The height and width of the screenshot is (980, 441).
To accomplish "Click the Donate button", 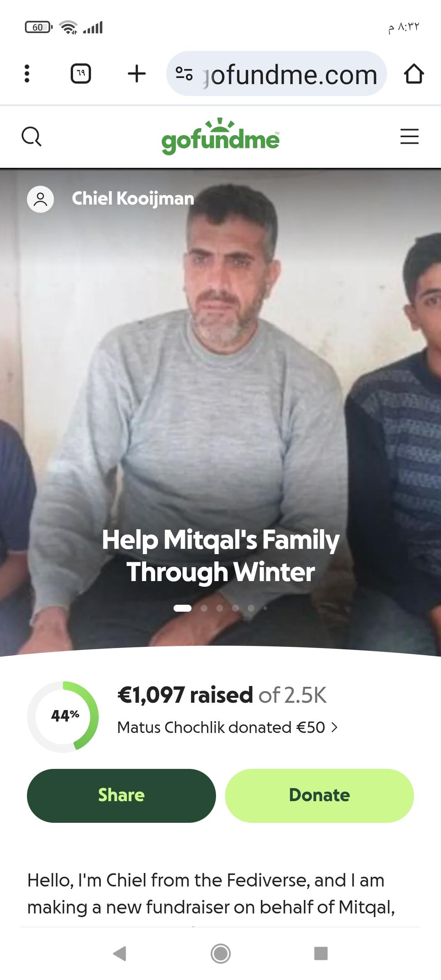I will [319, 795].
